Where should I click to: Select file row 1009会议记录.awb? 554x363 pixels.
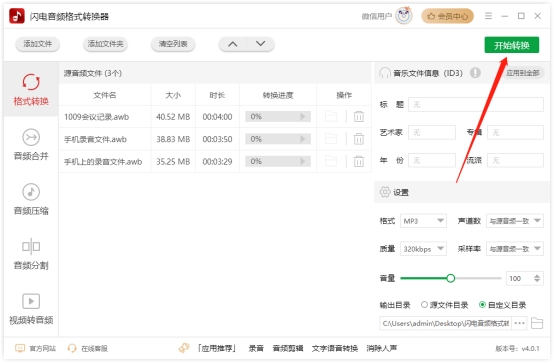point(215,116)
